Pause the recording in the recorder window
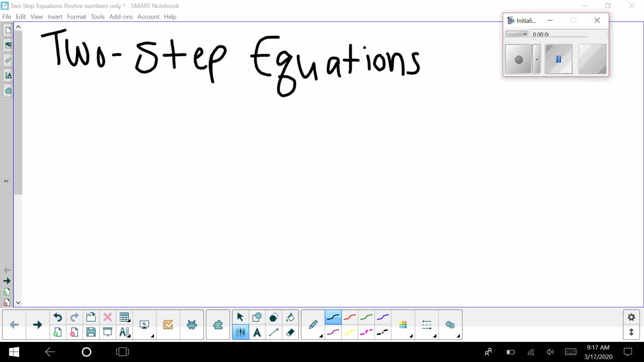644x362 pixels. [558, 59]
